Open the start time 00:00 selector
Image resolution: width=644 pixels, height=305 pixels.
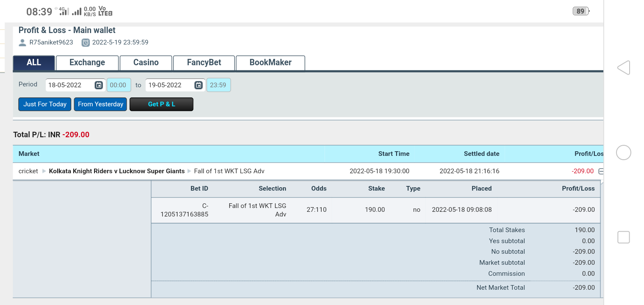tap(118, 85)
